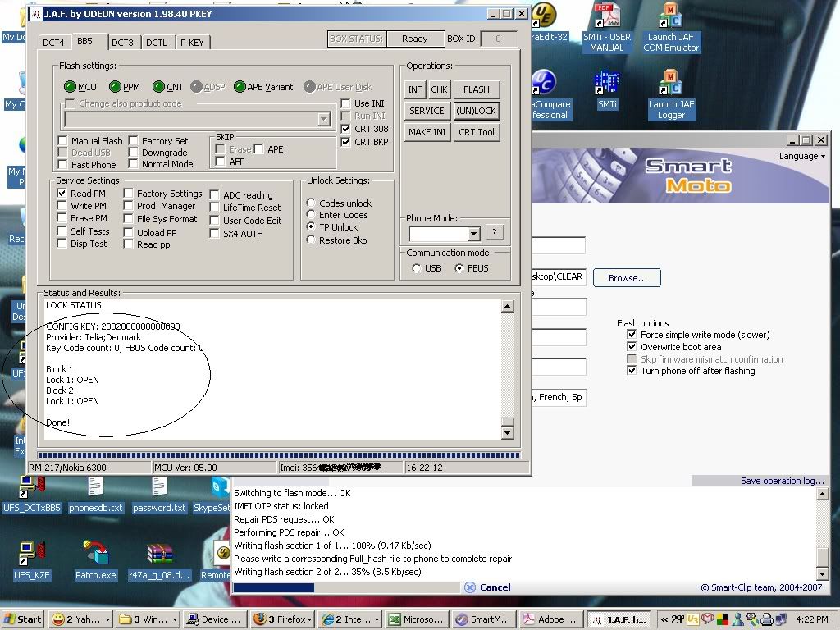Switch to Adobe taskbar item
840x630 pixels.
pyautogui.click(x=551, y=619)
